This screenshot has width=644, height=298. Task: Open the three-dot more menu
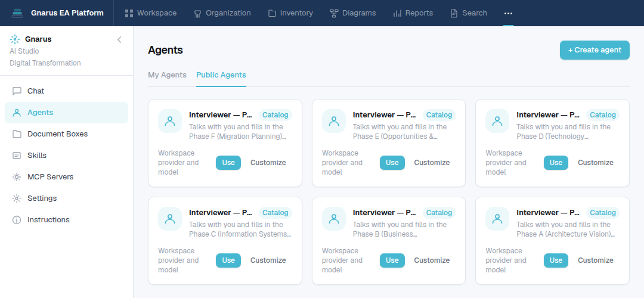click(508, 13)
